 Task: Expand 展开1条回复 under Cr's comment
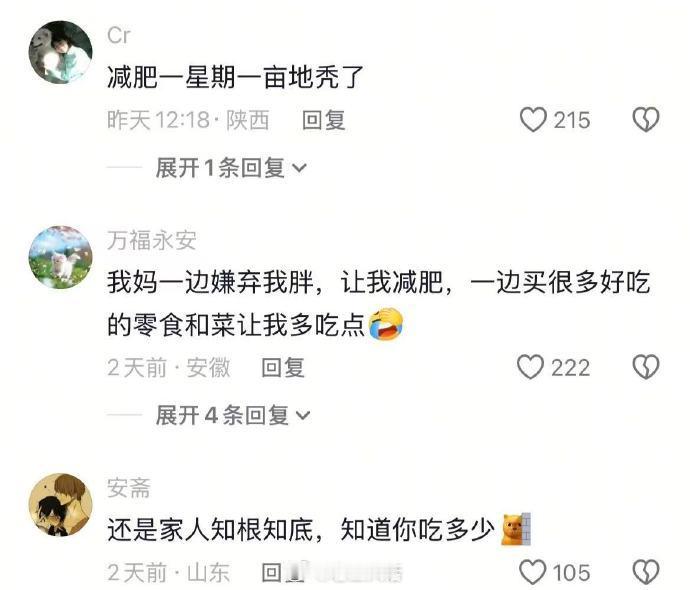231,168
